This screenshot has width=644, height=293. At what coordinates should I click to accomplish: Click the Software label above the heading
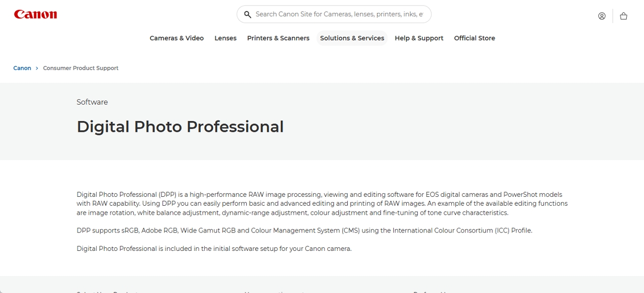(x=92, y=102)
